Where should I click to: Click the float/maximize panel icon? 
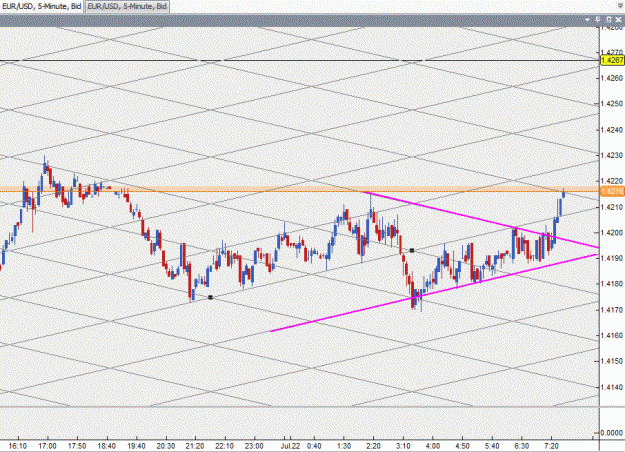pos(609,20)
